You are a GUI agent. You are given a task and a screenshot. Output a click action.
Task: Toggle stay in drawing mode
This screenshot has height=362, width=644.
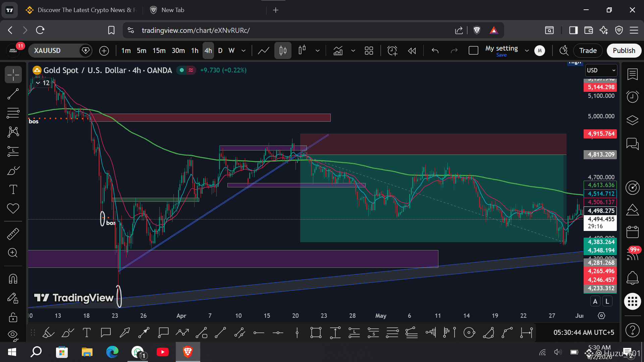click(13, 298)
